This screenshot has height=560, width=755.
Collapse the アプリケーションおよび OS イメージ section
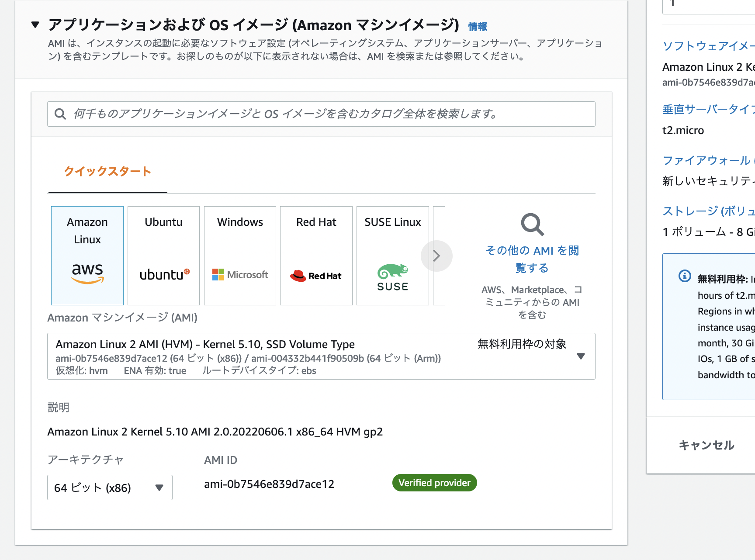(x=35, y=25)
